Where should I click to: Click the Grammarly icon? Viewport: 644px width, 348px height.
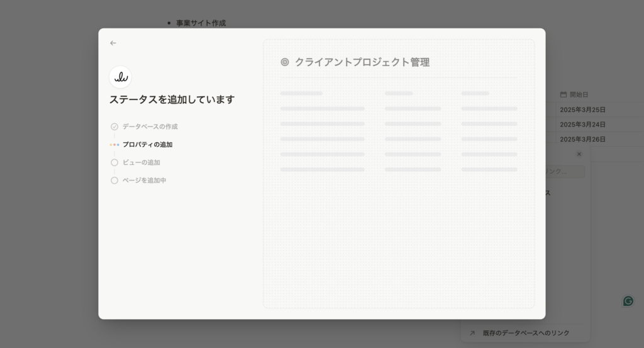point(628,301)
